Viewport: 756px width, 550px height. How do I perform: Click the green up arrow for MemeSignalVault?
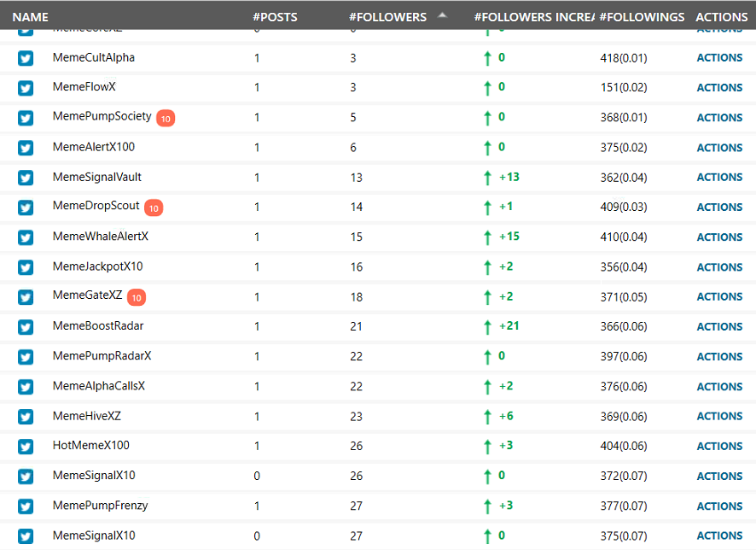pos(487,178)
